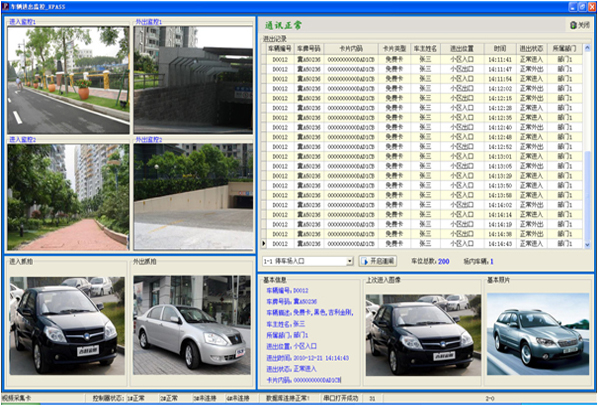The width and height of the screenshot is (600, 407).
Task: Select the record row at 14:11:54
Action: 424,79
